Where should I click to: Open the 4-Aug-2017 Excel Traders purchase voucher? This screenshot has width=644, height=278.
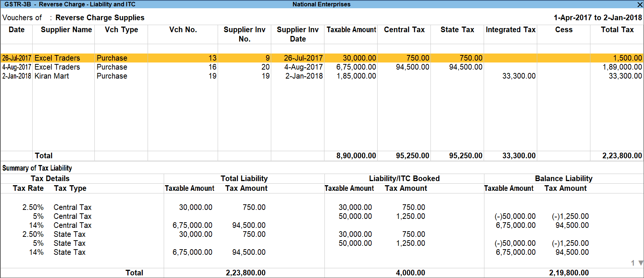57,67
